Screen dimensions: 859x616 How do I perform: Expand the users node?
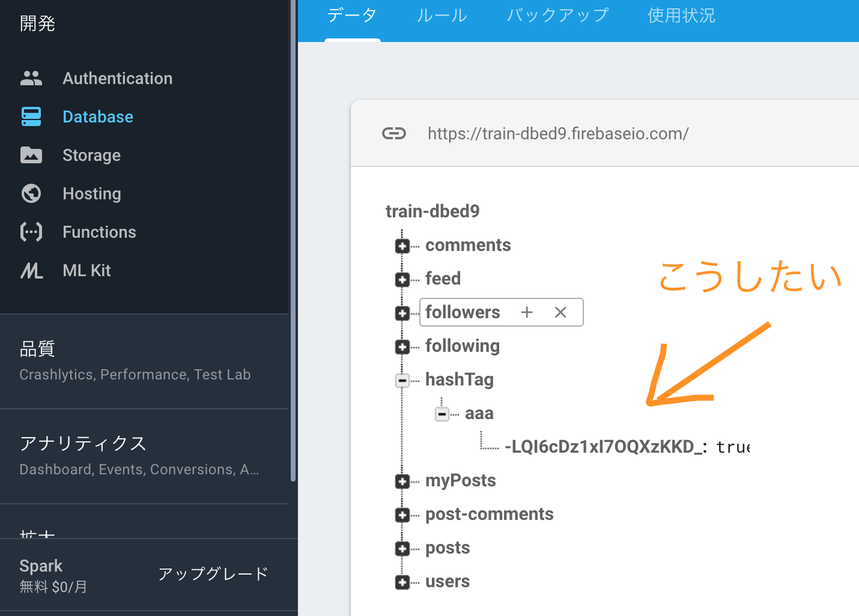coord(402,582)
